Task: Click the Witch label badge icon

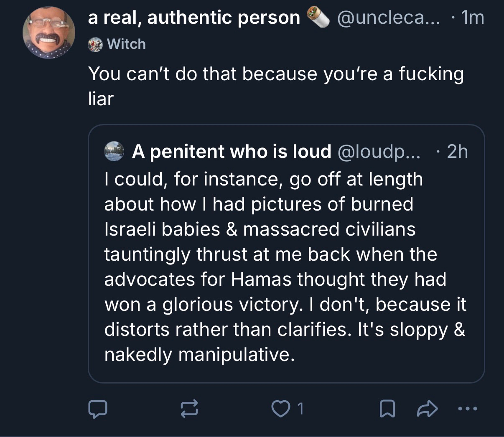Action: point(95,44)
